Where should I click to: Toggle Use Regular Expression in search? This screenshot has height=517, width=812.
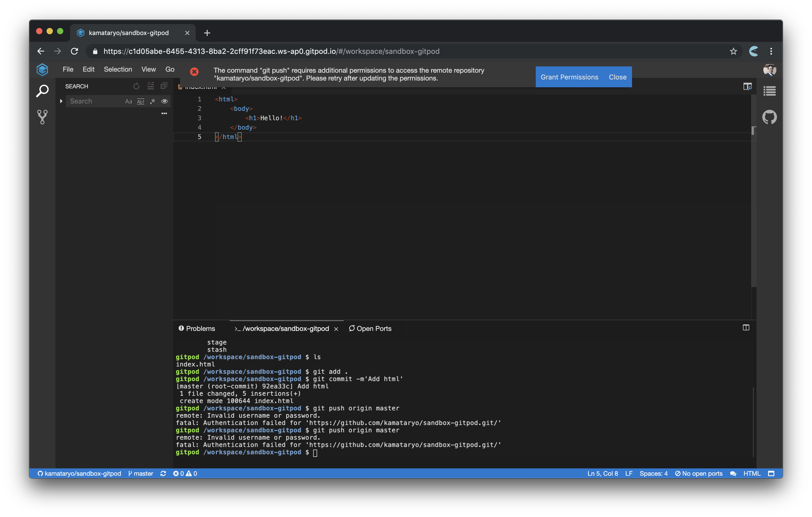[153, 101]
